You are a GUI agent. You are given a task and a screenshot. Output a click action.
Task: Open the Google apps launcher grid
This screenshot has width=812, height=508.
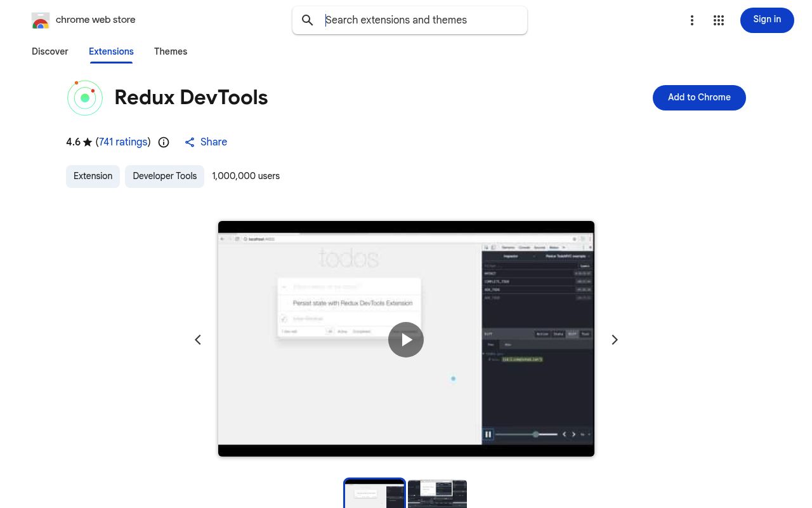719,20
